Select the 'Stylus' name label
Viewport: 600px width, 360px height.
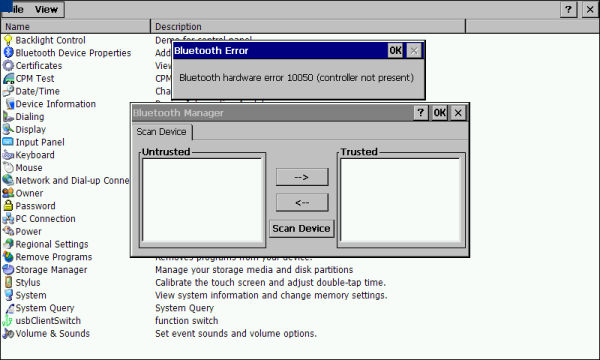[x=28, y=282]
